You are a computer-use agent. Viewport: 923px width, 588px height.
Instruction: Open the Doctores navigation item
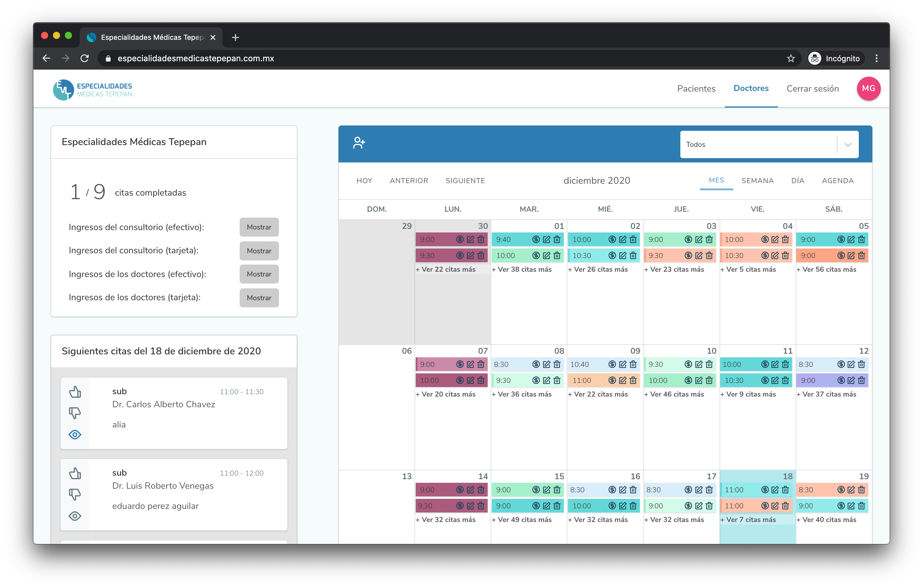coord(751,88)
